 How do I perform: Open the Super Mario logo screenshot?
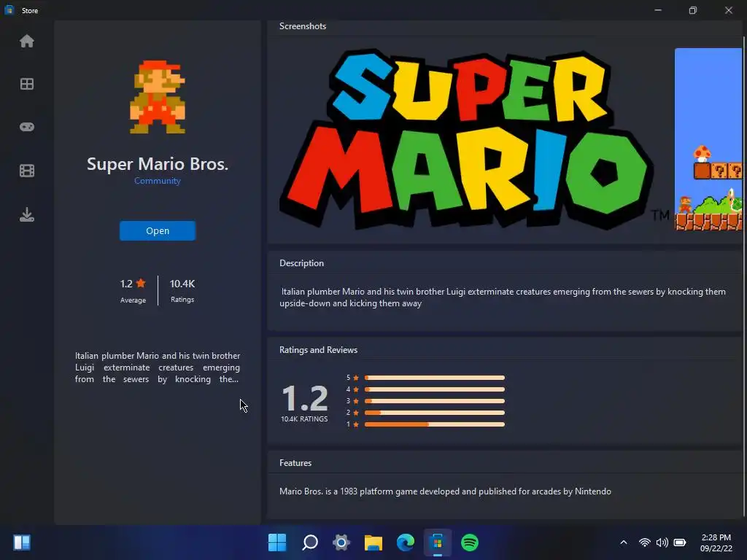[473, 139]
